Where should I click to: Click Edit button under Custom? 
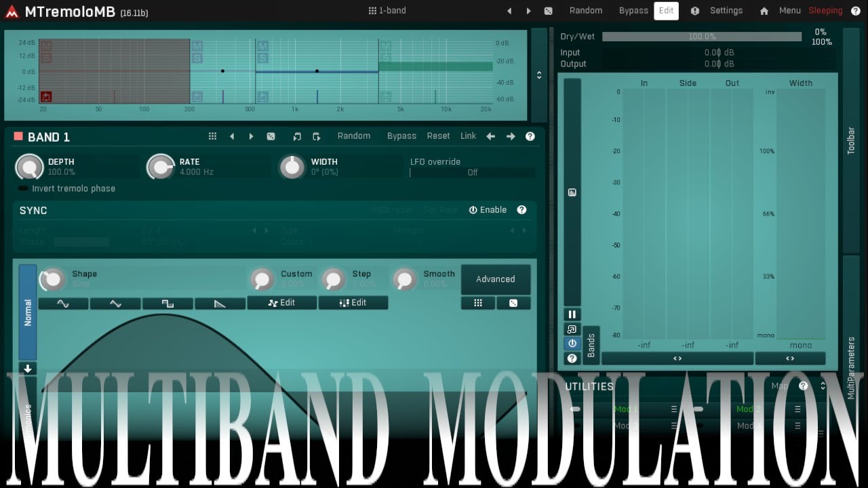(282, 303)
